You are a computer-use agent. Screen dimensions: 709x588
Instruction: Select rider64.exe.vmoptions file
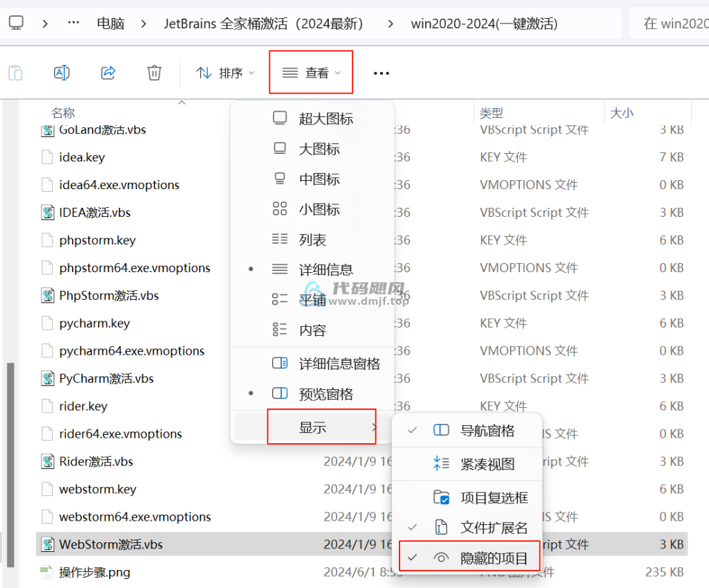point(120,434)
